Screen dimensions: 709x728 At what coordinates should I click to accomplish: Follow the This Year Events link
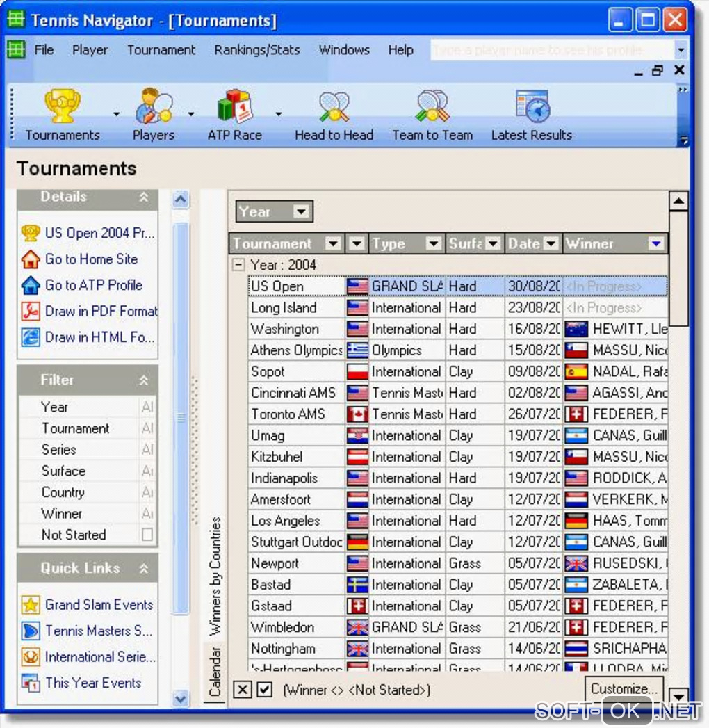(x=93, y=683)
